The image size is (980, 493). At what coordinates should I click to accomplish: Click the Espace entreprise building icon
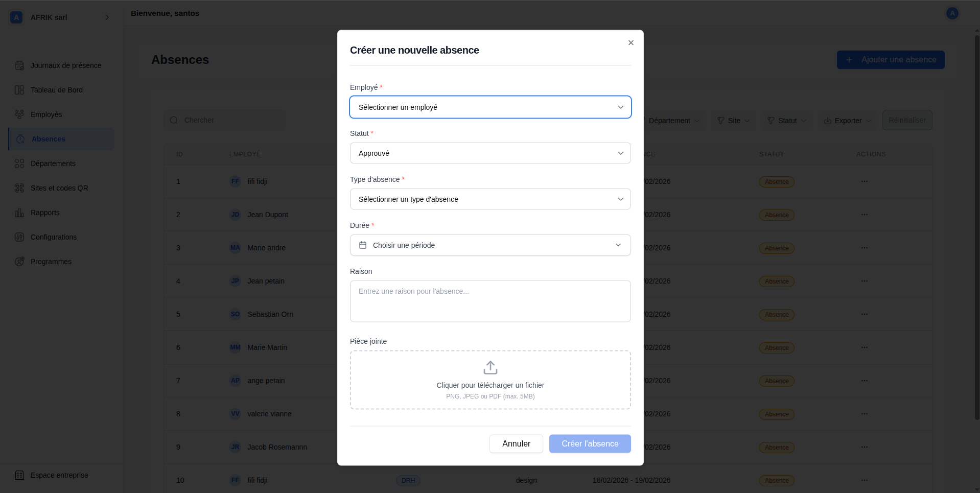pyautogui.click(x=19, y=475)
